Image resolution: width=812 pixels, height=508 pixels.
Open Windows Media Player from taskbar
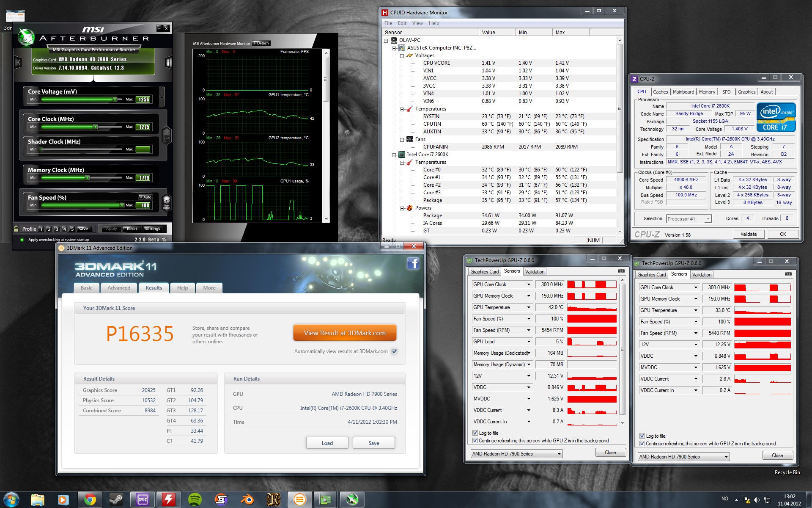coord(63,500)
